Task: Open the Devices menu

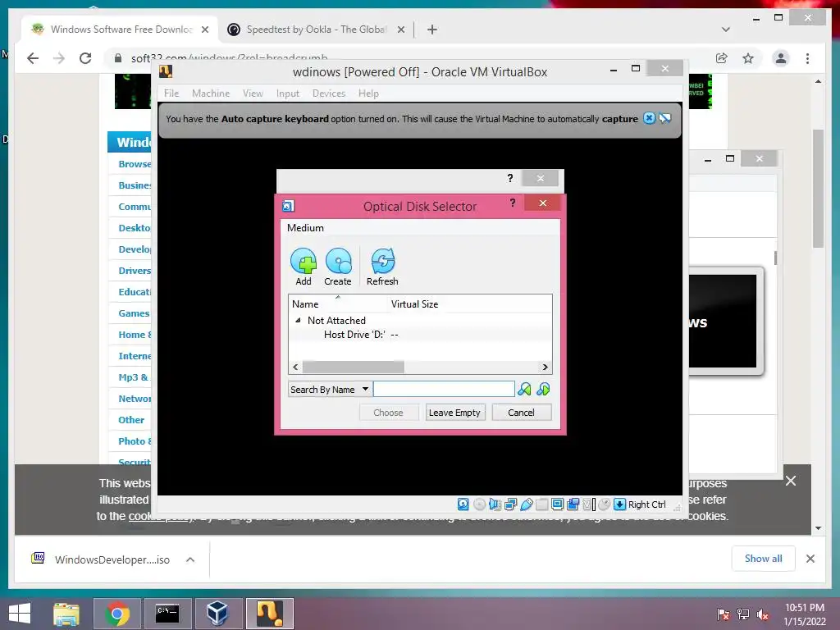Action: coord(329,94)
